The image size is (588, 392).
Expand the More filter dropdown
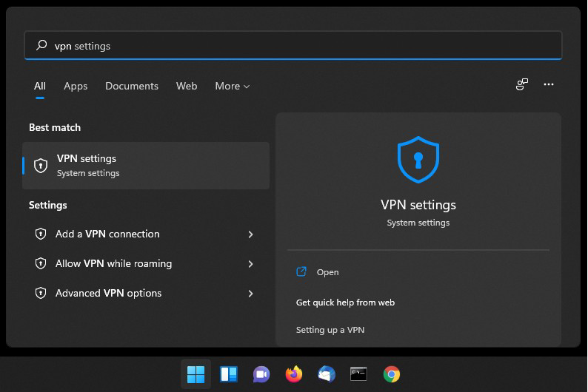point(232,86)
